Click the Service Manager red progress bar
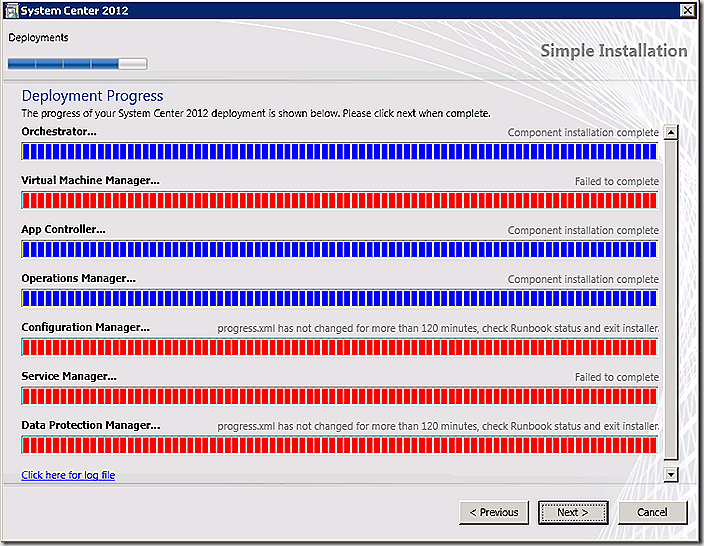The width and height of the screenshot is (704, 546). tap(339, 396)
